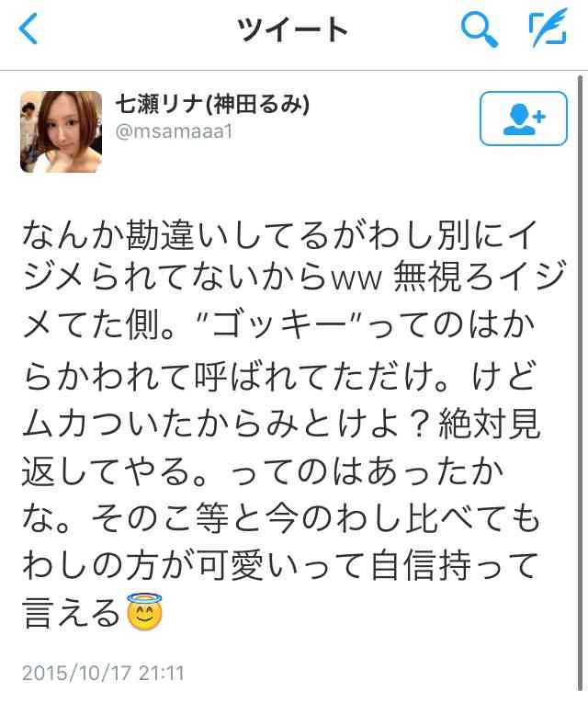Follow the user with the add-person button

click(524, 119)
